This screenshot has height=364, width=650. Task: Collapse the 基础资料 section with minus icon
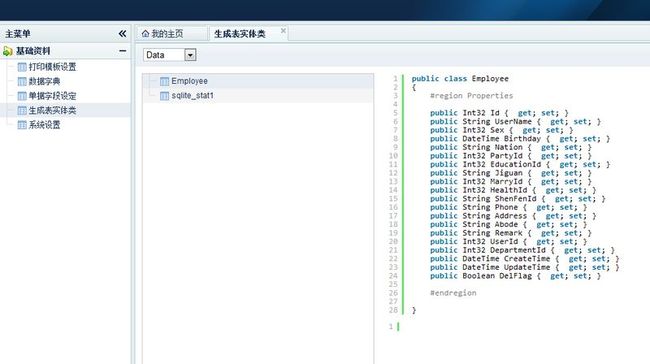[x=123, y=51]
